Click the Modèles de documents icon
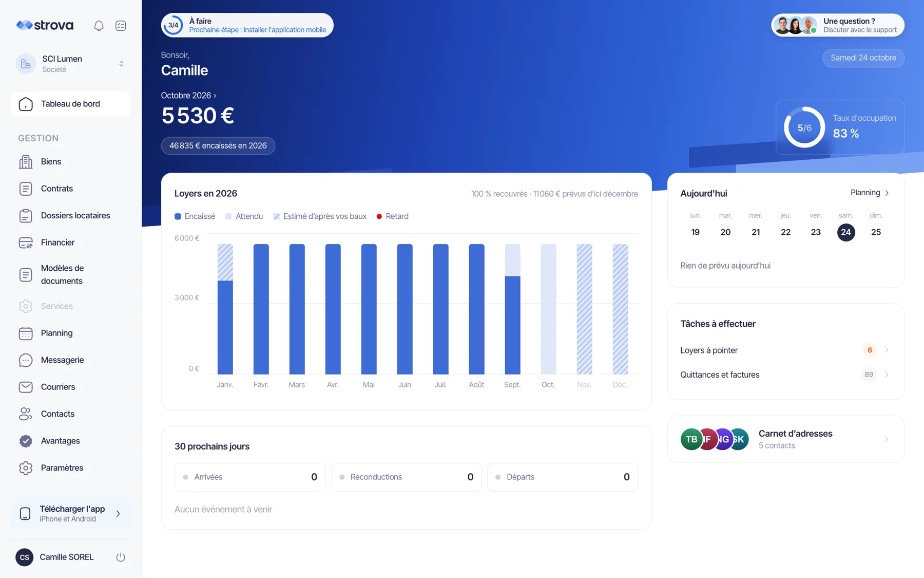 pyautogui.click(x=26, y=275)
